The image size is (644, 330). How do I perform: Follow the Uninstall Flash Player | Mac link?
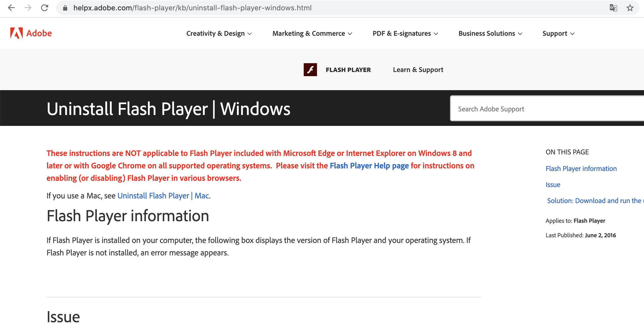click(x=163, y=196)
